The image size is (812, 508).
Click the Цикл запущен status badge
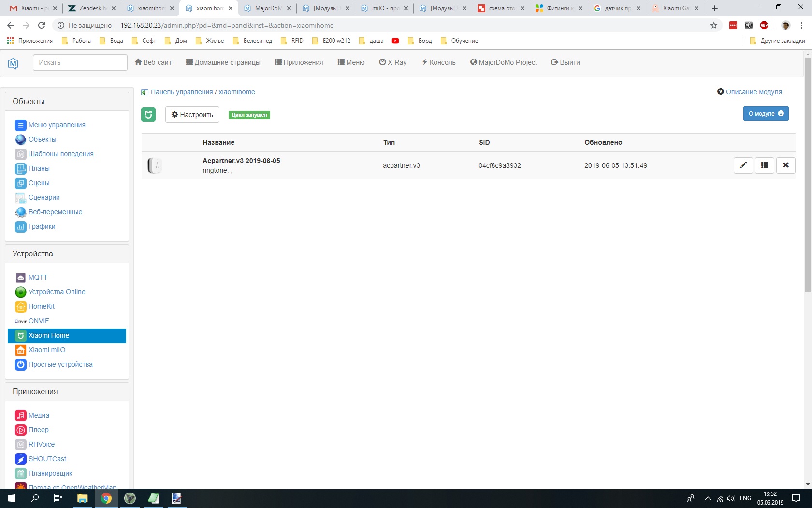(x=249, y=115)
